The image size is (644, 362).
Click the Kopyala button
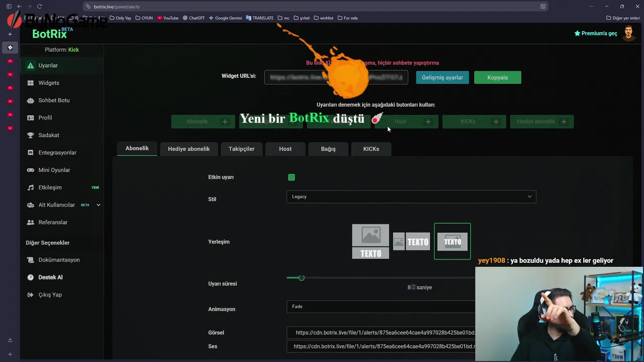pyautogui.click(x=498, y=77)
